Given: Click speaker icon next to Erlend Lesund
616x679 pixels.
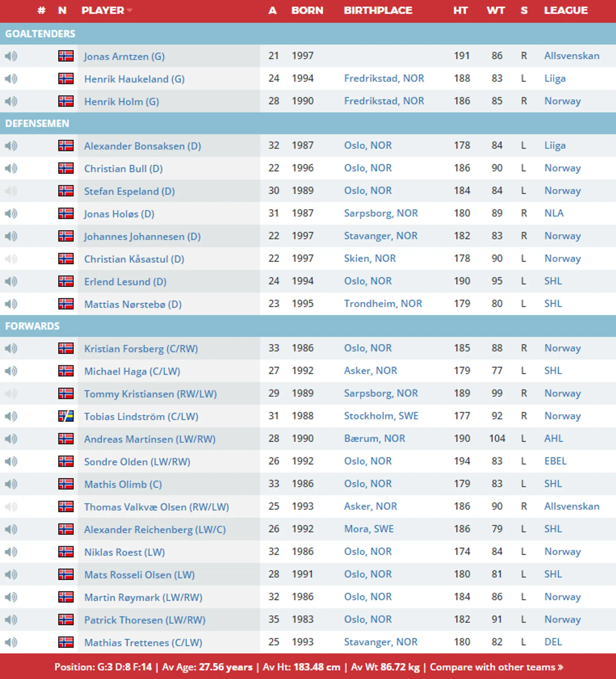Looking at the screenshot, I should [11, 281].
